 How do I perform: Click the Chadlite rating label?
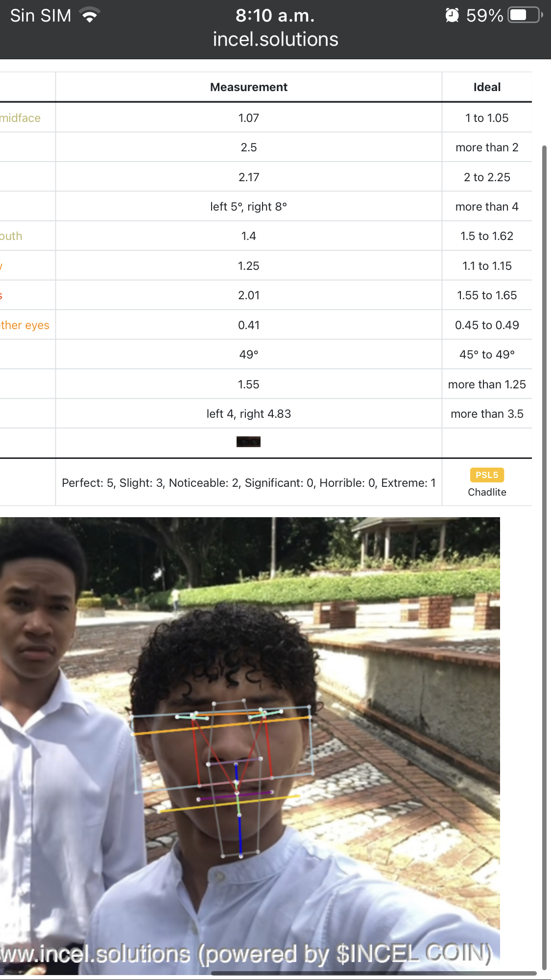[487, 492]
